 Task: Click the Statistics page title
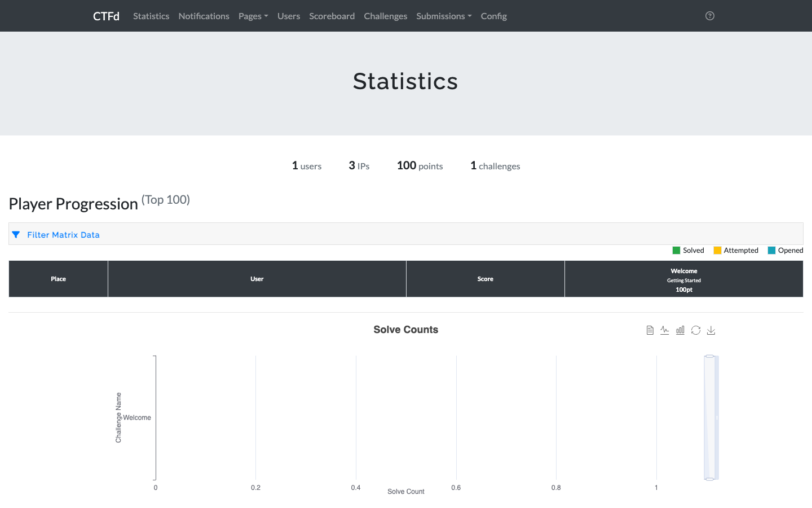click(406, 81)
